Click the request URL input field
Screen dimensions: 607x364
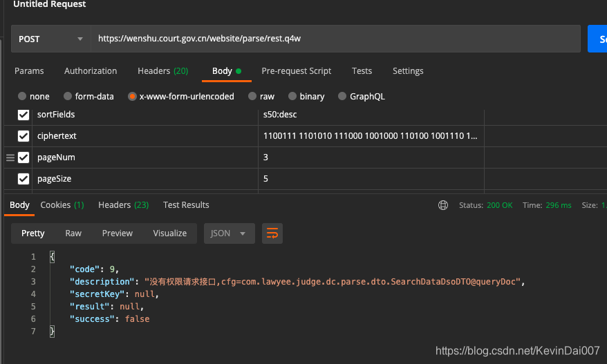point(335,39)
